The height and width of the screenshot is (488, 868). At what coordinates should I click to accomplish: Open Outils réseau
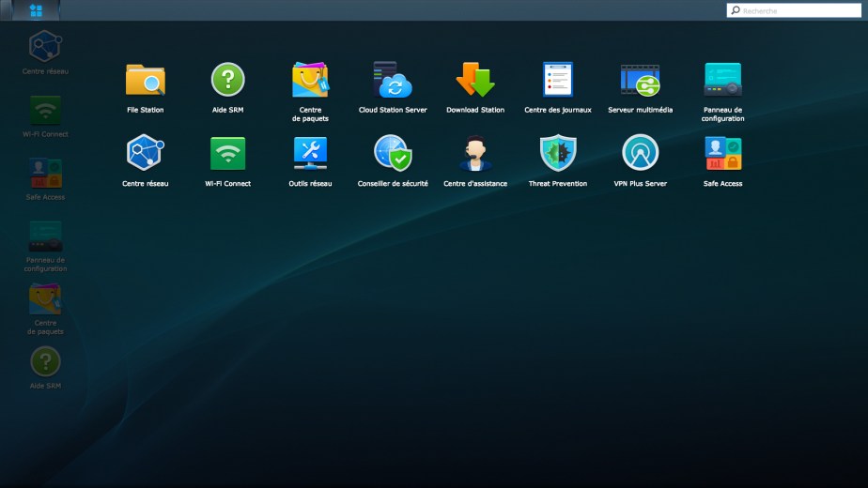[310, 154]
